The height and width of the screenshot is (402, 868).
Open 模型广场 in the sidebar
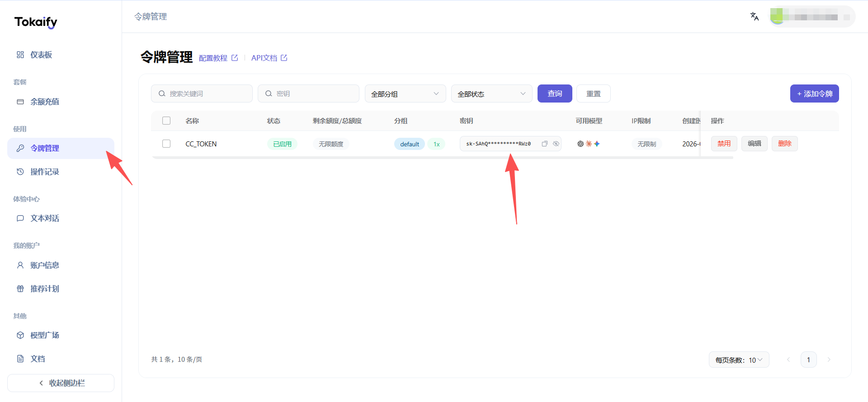click(x=61, y=335)
